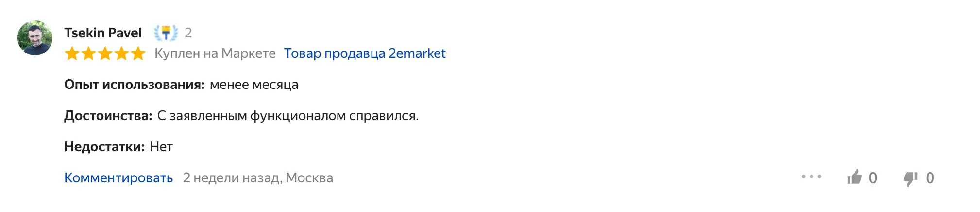
Task: Click the reviewer expert badge icon
Action: [x=166, y=33]
